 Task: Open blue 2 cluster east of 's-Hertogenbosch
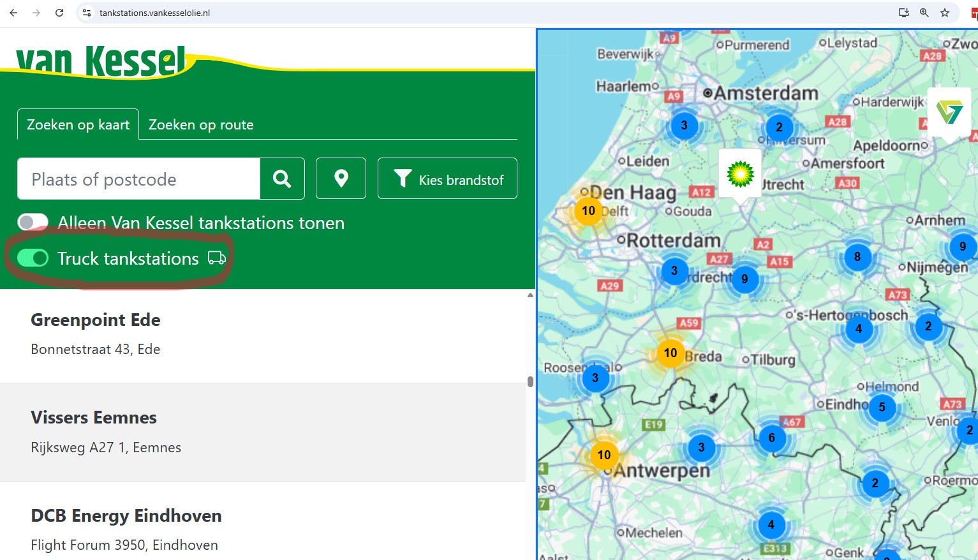928,326
